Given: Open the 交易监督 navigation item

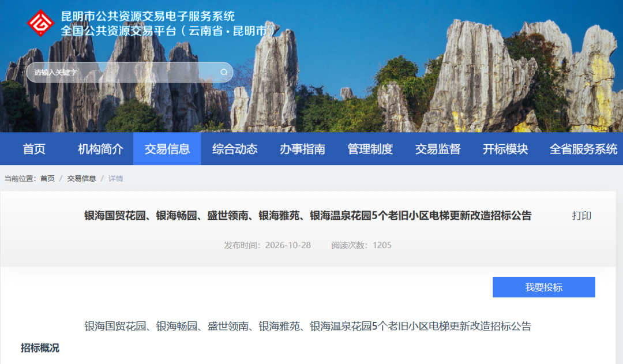Looking at the screenshot, I should [437, 149].
